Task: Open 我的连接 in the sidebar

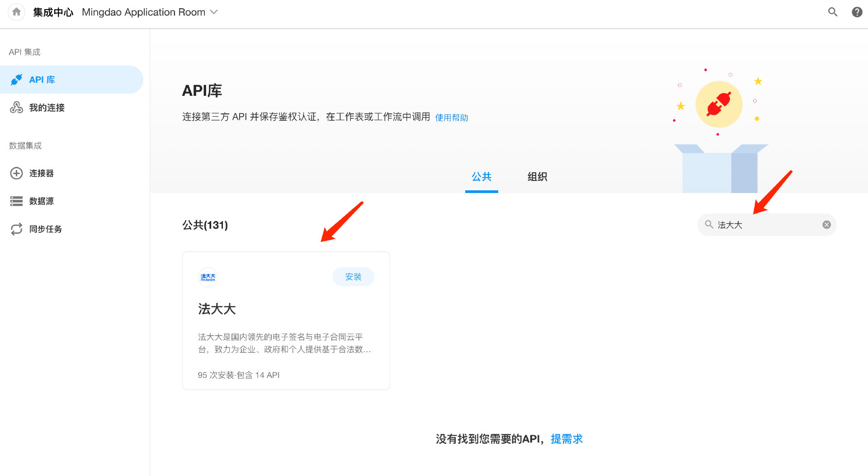Action: point(71,108)
